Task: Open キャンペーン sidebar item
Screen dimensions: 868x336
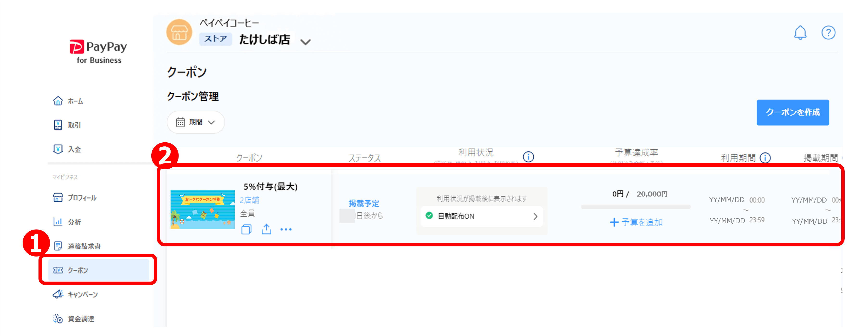Action: click(x=83, y=295)
